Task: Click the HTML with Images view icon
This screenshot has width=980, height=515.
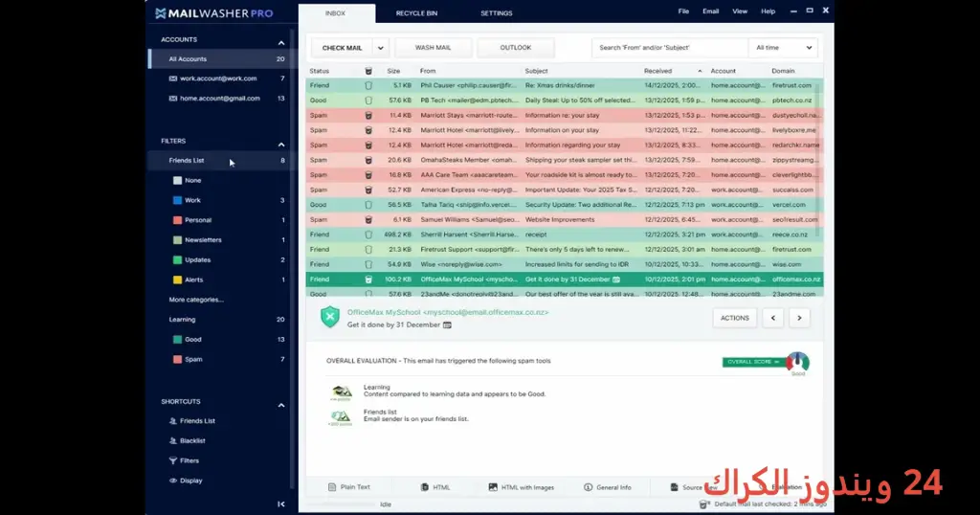Action: 493,487
